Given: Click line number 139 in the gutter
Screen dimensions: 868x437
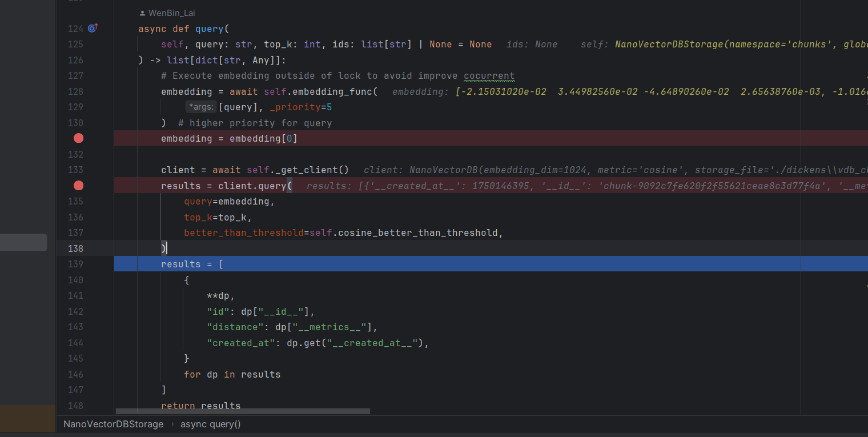Looking at the screenshot, I should (x=75, y=264).
